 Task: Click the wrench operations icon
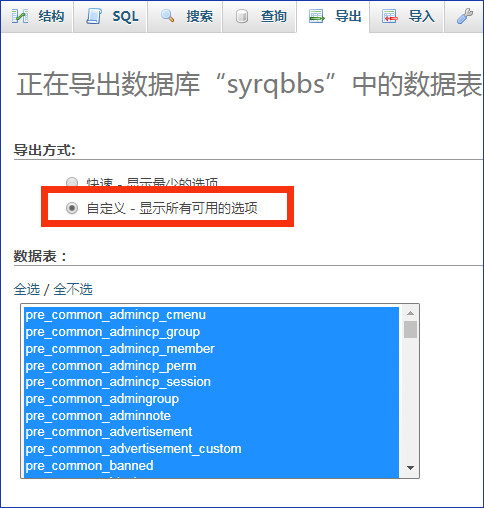click(x=465, y=16)
